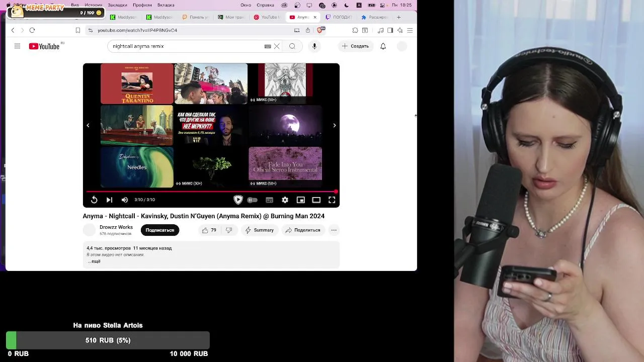Open the Summary feature

pyautogui.click(x=260, y=230)
